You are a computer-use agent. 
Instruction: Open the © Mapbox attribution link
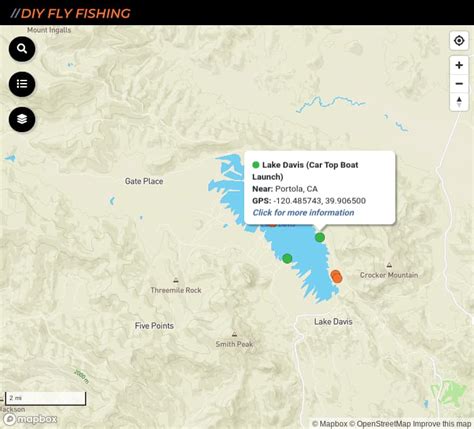(x=330, y=424)
